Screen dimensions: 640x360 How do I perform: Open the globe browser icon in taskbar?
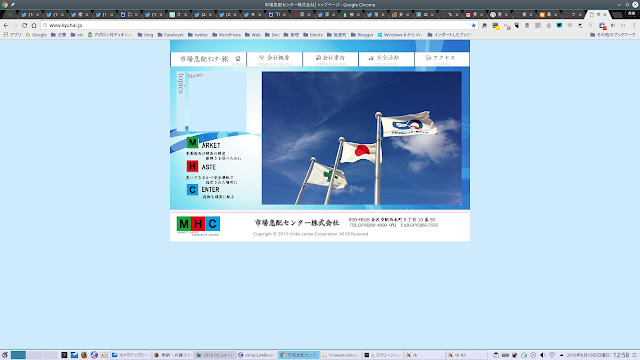click(94, 355)
